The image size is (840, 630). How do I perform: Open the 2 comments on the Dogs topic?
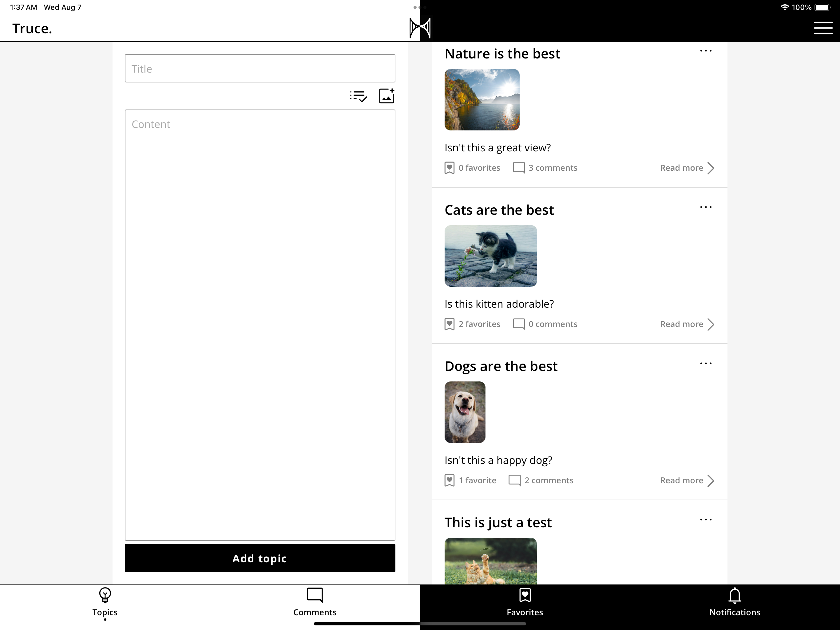coord(541,480)
